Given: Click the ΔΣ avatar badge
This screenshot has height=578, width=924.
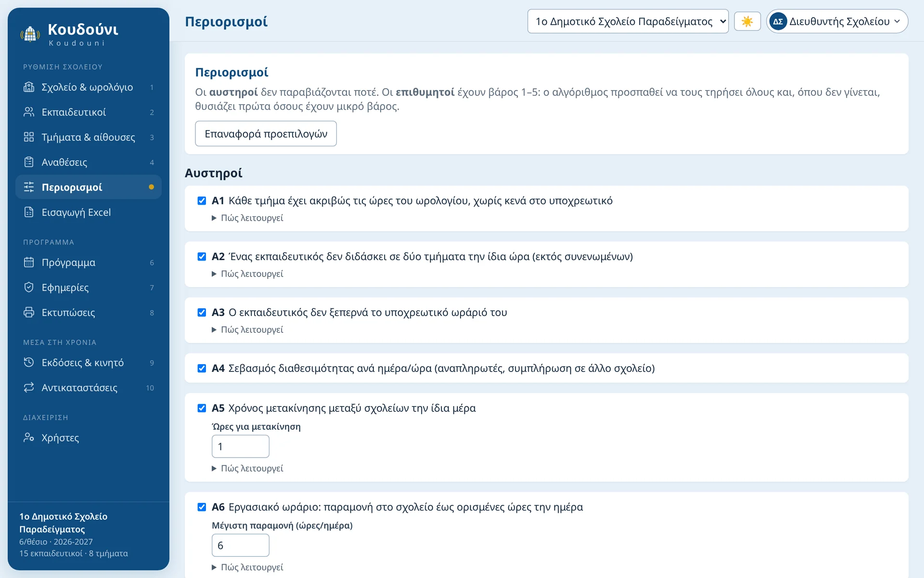Looking at the screenshot, I should point(778,21).
